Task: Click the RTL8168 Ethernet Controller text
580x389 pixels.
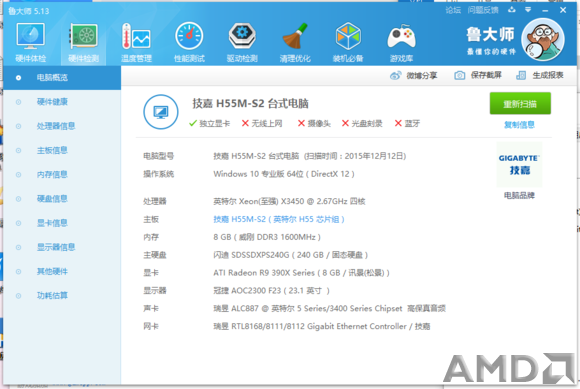Action: [x=322, y=327]
